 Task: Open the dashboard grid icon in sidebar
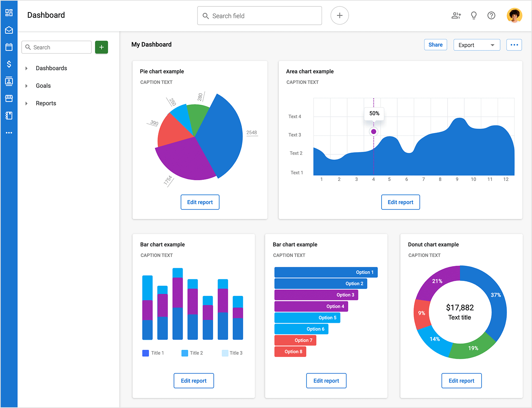[9, 13]
